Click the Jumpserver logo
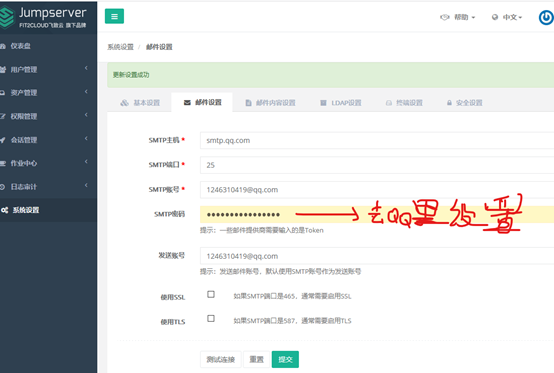 click(x=43, y=17)
